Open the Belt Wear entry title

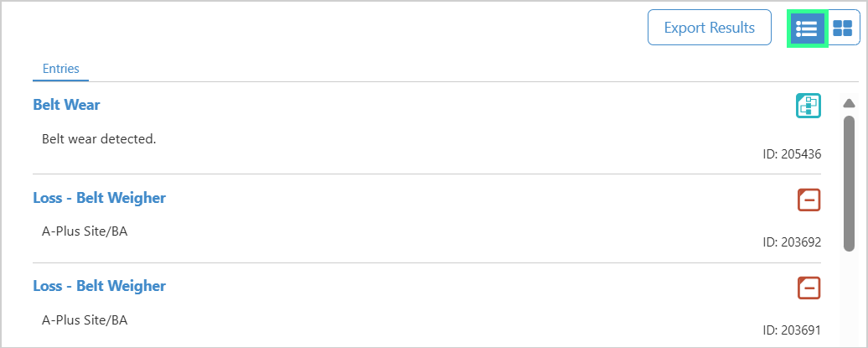67,105
